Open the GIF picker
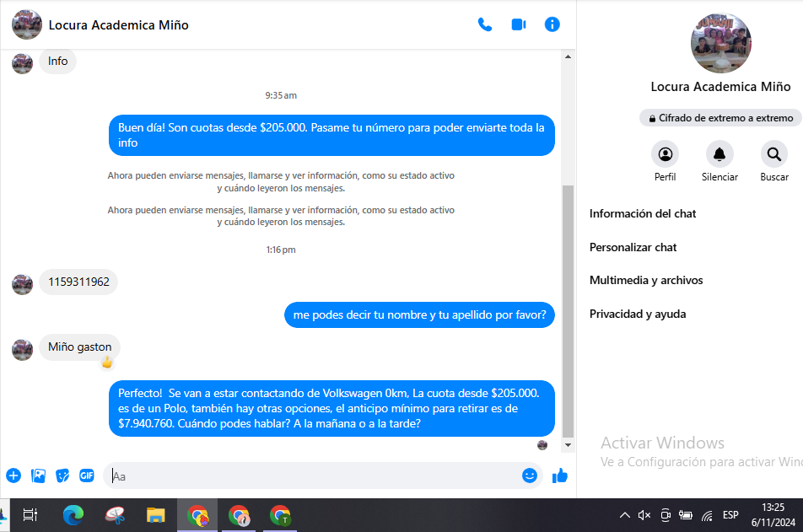Image resolution: width=803 pixels, height=532 pixels. tap(87, 476)
